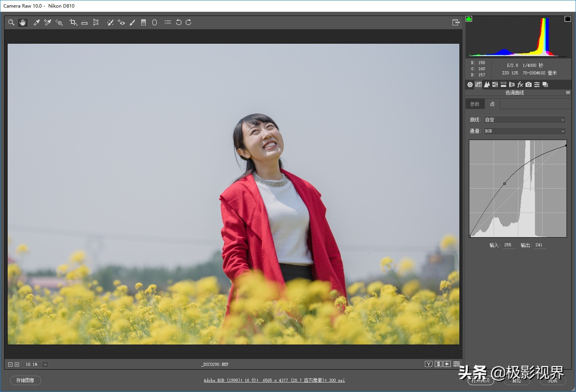
Task: Select the Radial Filter tool
Action: pyautogui.click(x=155, y=22)
